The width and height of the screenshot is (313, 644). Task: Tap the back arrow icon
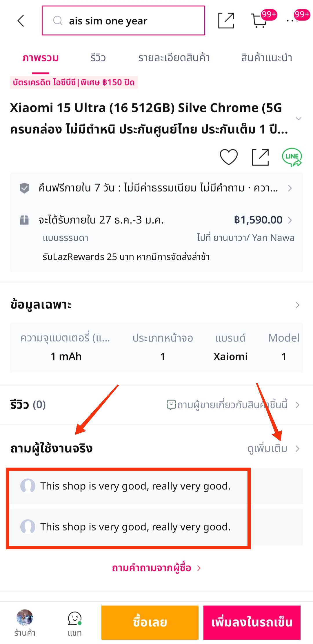click(x=21, y=21)
